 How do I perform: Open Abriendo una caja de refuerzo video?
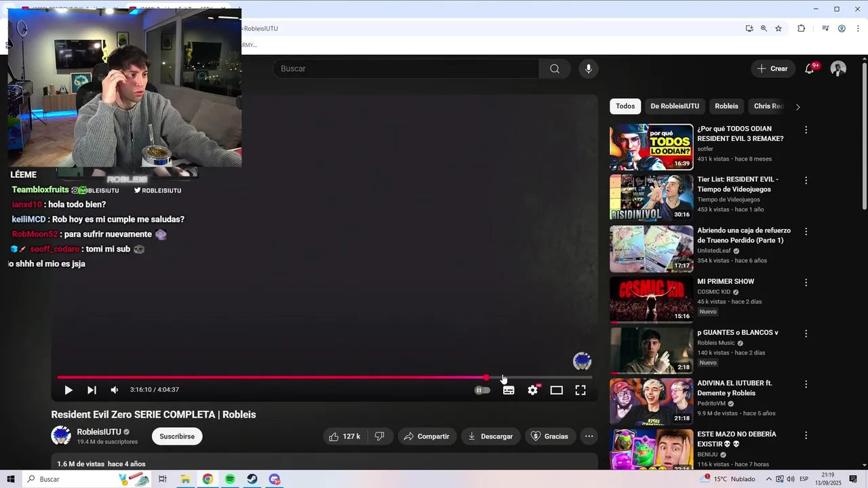click(744, 236)
